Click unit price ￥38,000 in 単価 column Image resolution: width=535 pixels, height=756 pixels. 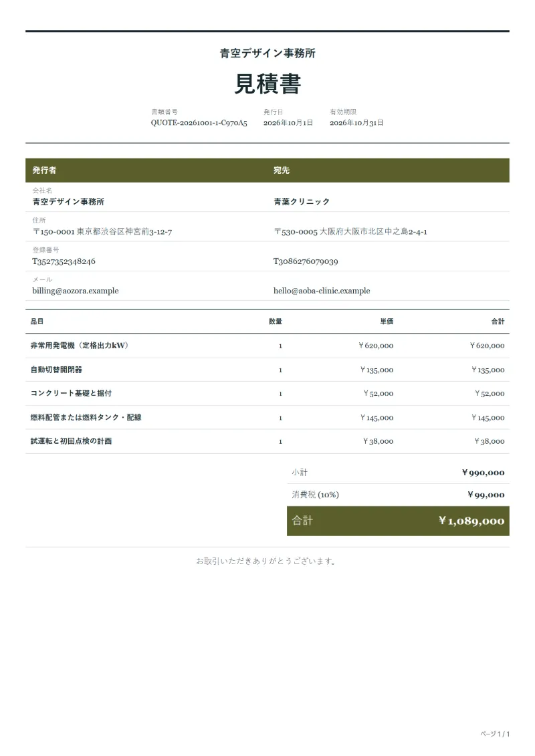tap(379, 441)
